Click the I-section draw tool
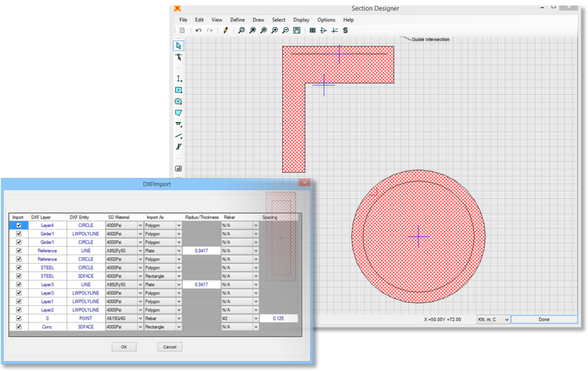588x371 pixels. 179,79
